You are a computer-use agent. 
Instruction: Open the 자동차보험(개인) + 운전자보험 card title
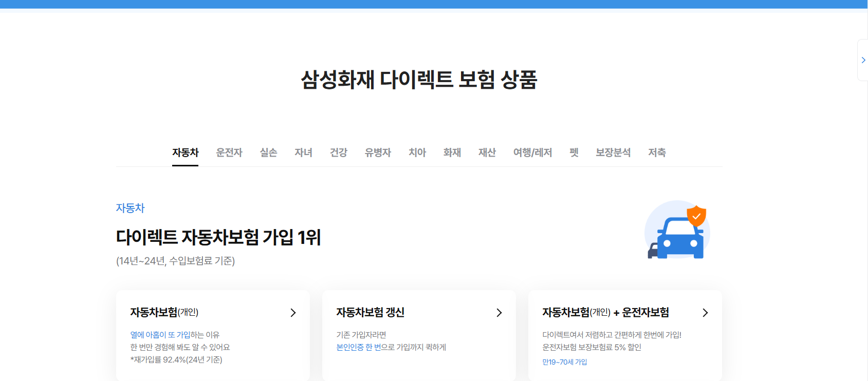pos(606,312)
